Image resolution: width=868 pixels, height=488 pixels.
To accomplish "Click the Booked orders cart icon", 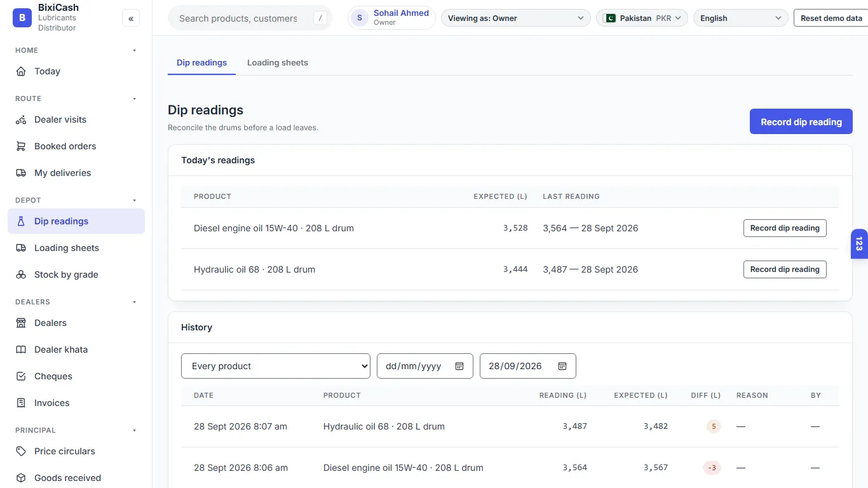I will coord(21,146).
